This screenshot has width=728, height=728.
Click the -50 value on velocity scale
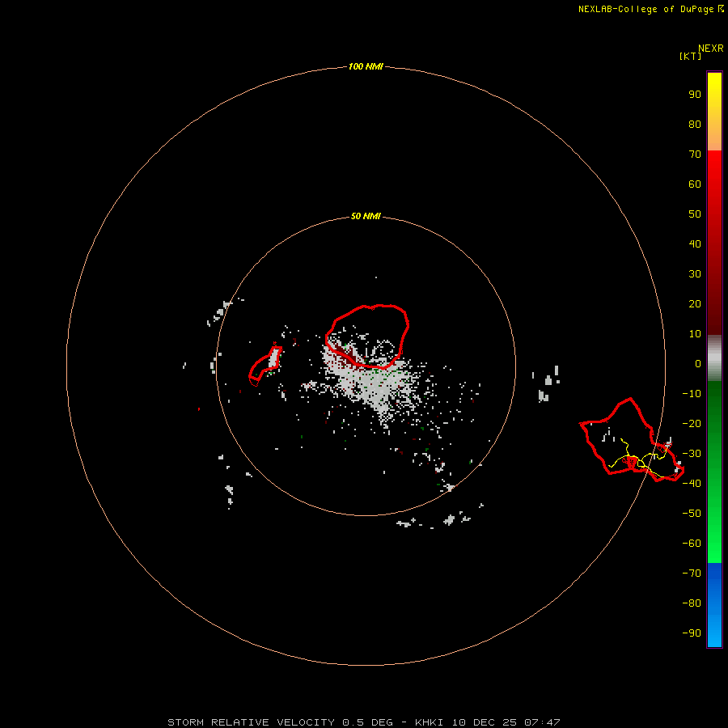click(x=692, y=514)
